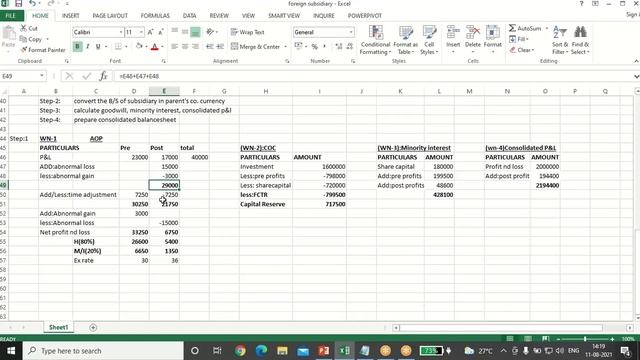The height and width of the screenshot is (360, 640).
Task: Align text to the left
Action: pyautogui.click(x=175, y=47)
